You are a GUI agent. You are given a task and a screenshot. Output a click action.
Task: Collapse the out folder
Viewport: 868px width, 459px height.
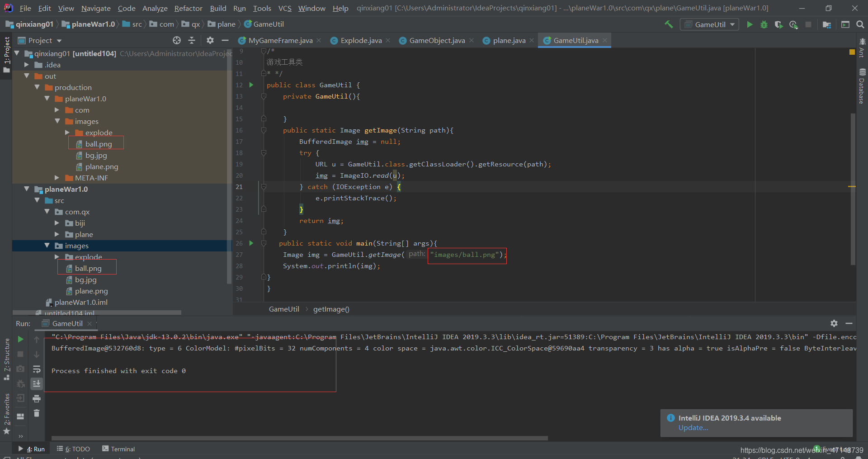click(27, 76)
